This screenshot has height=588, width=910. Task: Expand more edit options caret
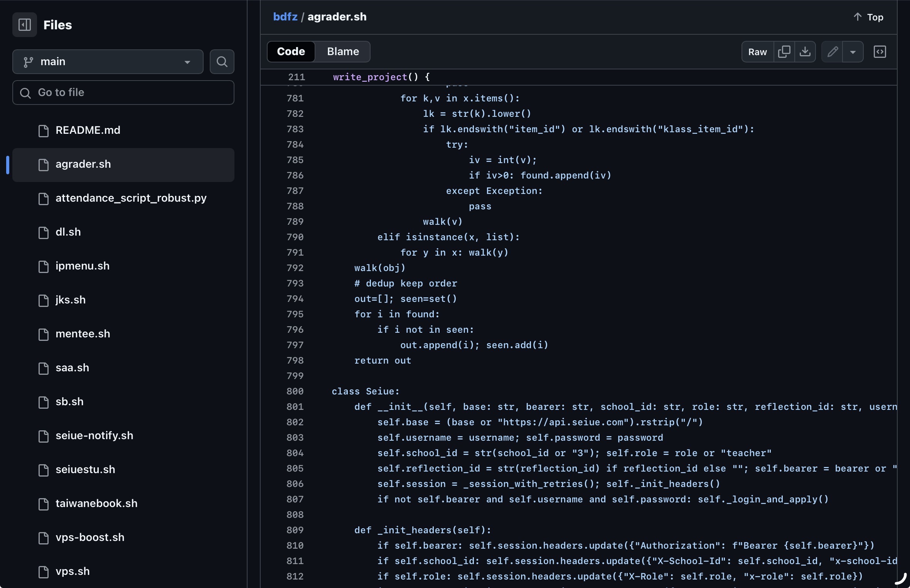(853, 52)
